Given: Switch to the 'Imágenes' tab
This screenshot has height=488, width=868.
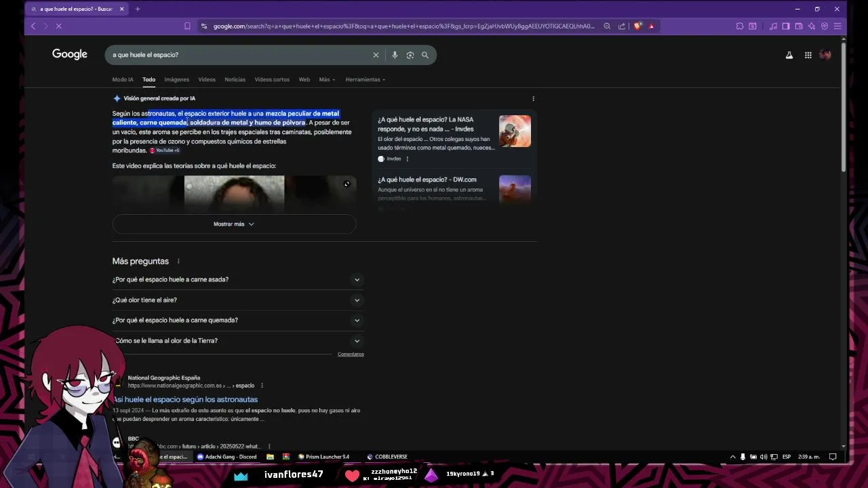Looking at the screenshot, I should (x=176, y=79).
